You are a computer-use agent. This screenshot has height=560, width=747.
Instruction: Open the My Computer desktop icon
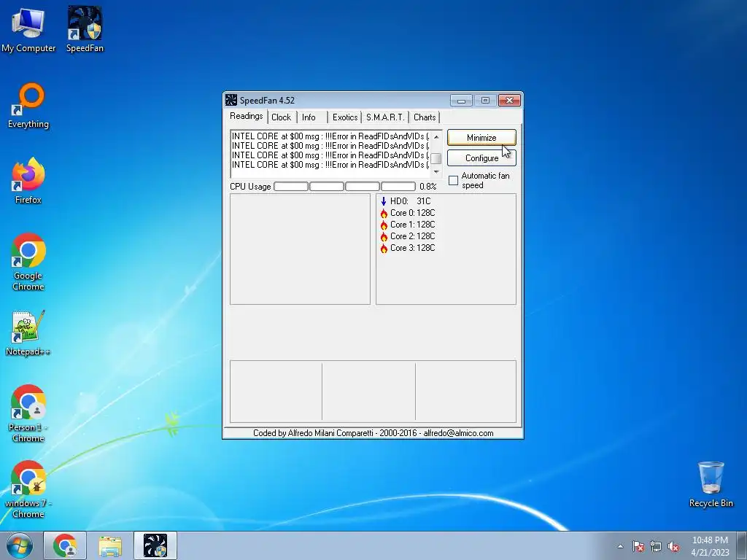(x=28, y=28)
